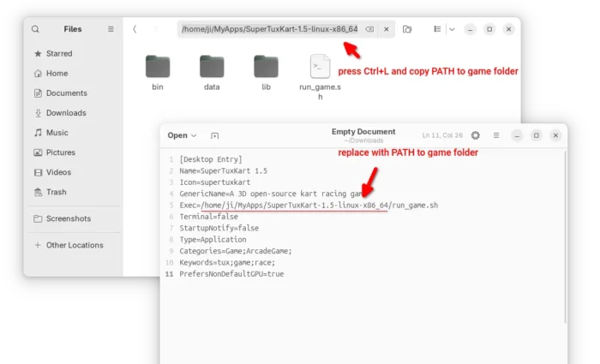Create new tab in Text Editor
Image resolution: width=600 pixels, height=364 pixels.
[x=215, y=135]
